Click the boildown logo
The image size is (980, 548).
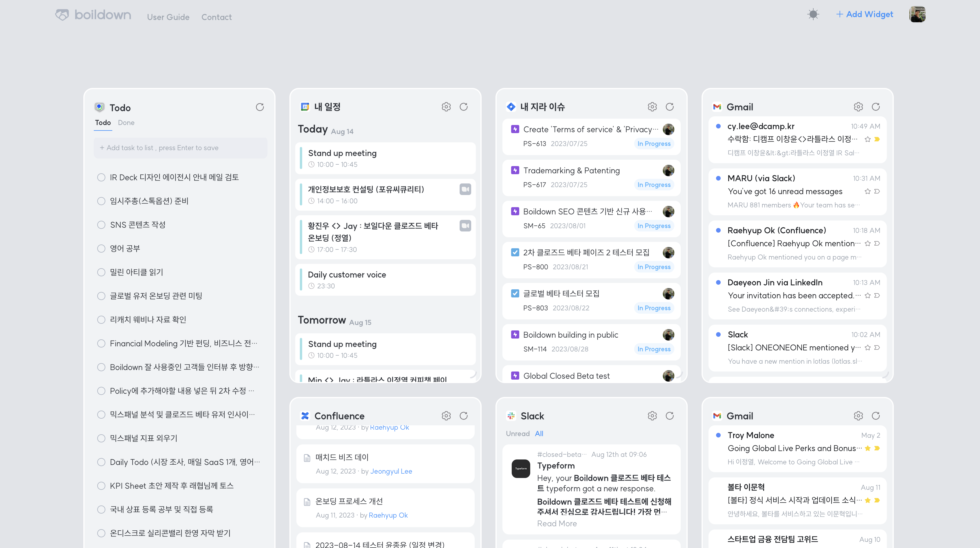[x=93, y=15]
